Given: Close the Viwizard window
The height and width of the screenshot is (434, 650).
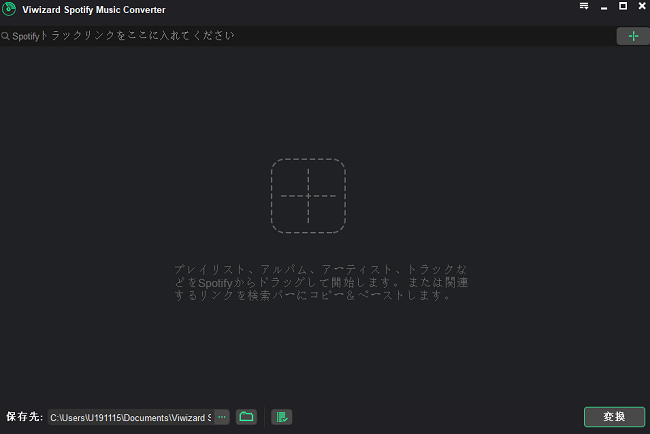Looking at the screenshot, I should 642,6.
